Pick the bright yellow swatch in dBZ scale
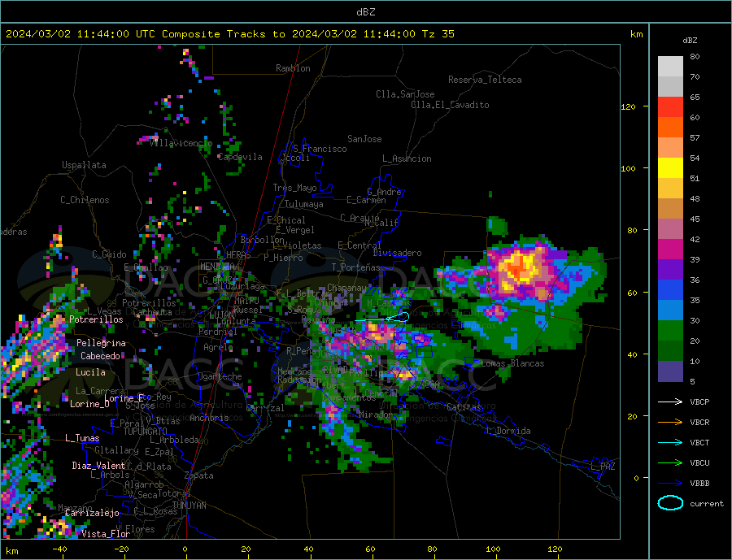The image size is (732, 560). [670, 168]
